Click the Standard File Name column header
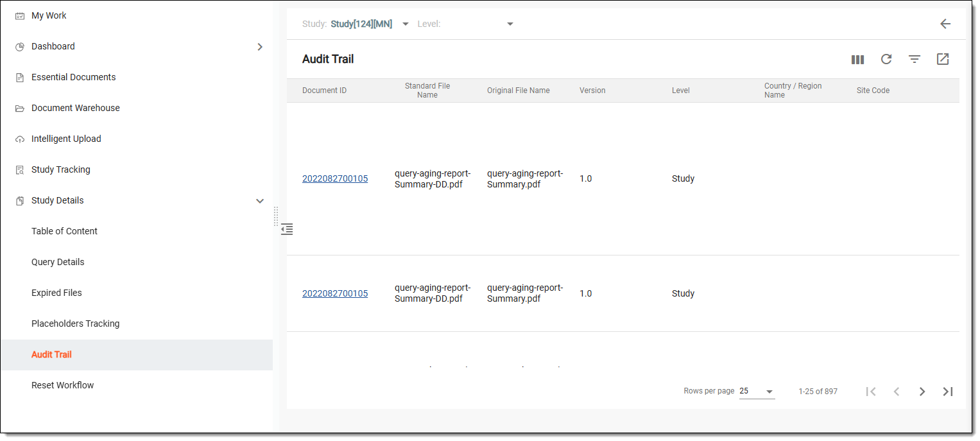This screenshot has width=980, height=441. click(427, 91)
